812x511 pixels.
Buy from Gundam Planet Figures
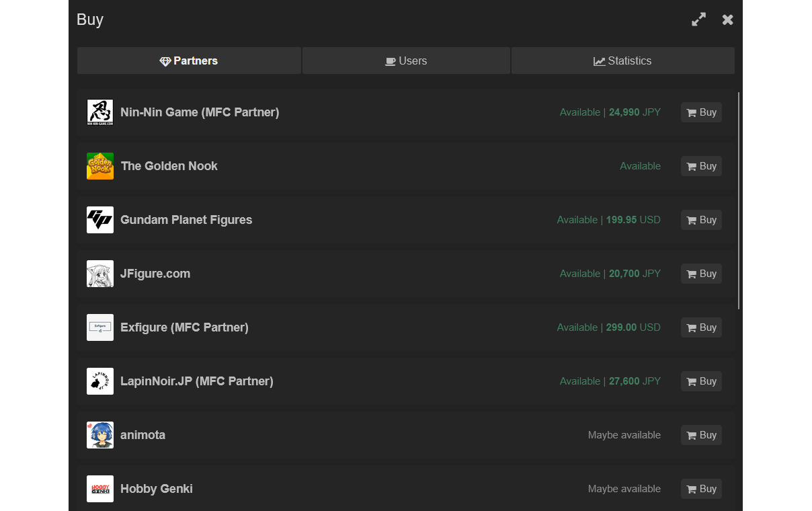tap(701, 220)
